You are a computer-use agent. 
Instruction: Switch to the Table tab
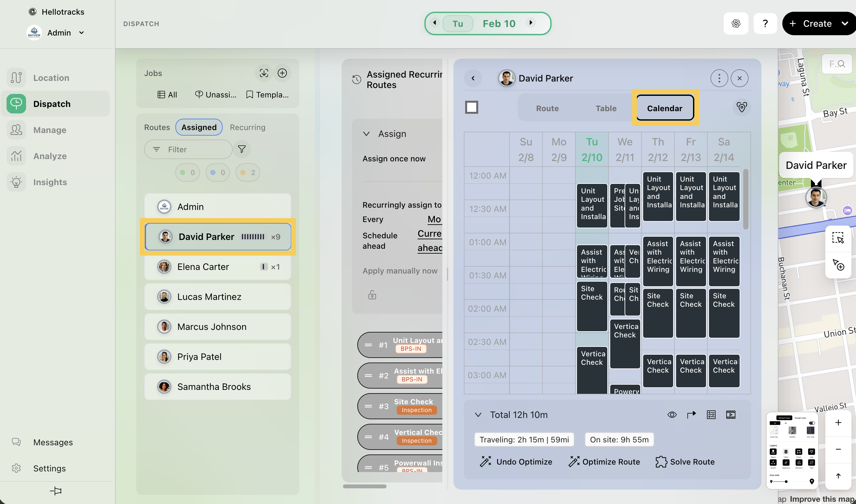pyautogui.click(x=606, y=108)
